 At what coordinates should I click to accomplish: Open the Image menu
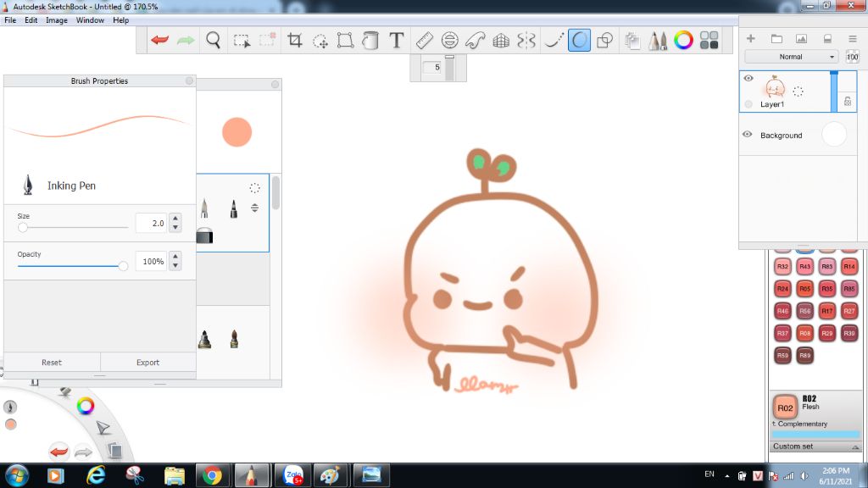[57, 20]
